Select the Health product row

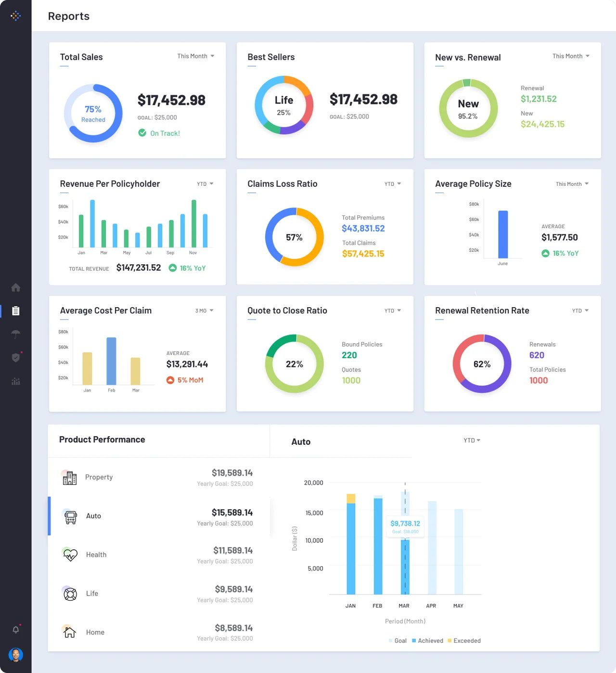tap(159, 555)
